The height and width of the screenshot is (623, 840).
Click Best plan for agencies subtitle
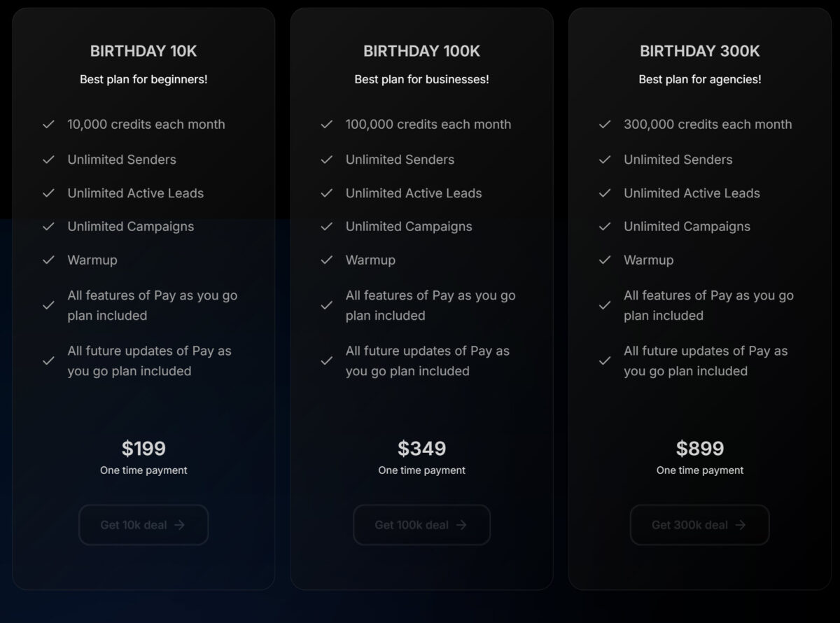tap(699, 80)
